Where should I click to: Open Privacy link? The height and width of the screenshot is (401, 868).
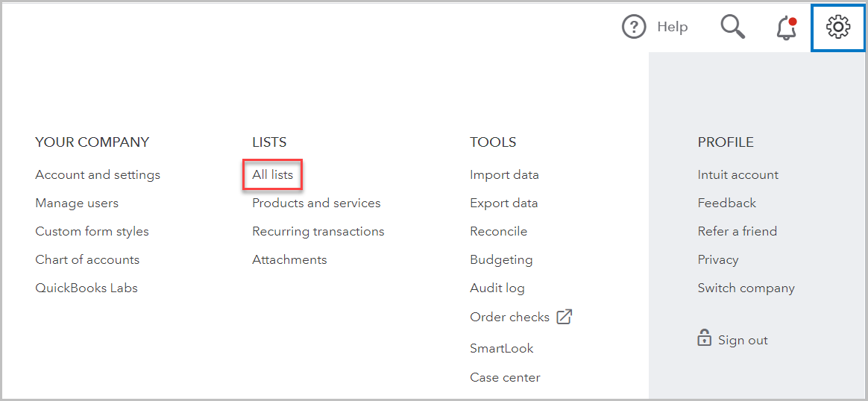coord(718,259)
